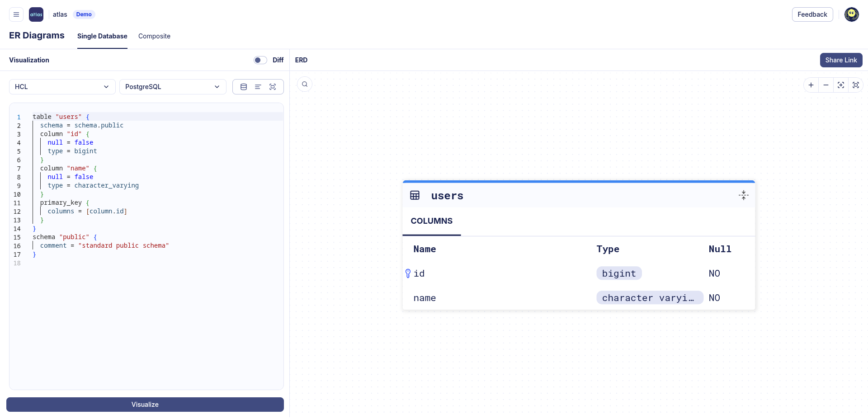The width and height of the screenshot is (868, 419).
Task: Click the atlas logo icon
Action: click(36, 14)
